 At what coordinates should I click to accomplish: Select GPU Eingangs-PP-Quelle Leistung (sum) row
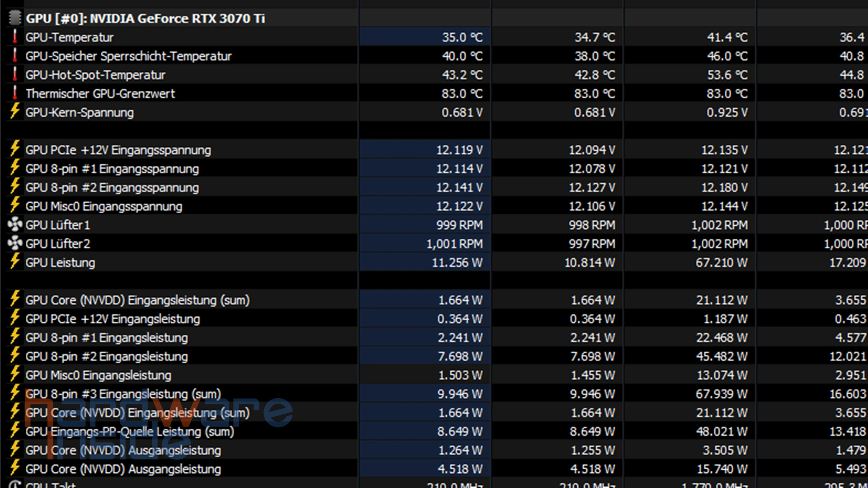[x=129, y=432]
